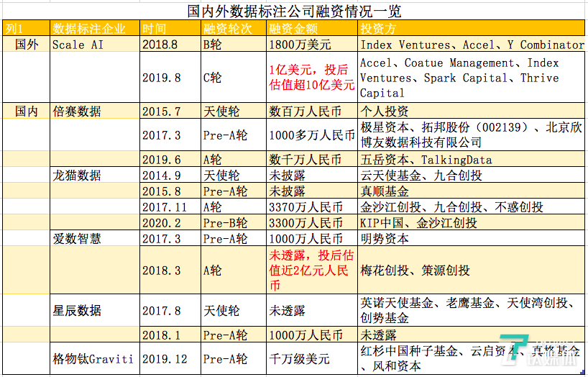The image size is (588, 377).
Task: Select the cell with 红杉中国种子基金
Action: pyautogui.click(x=472, y=358)
